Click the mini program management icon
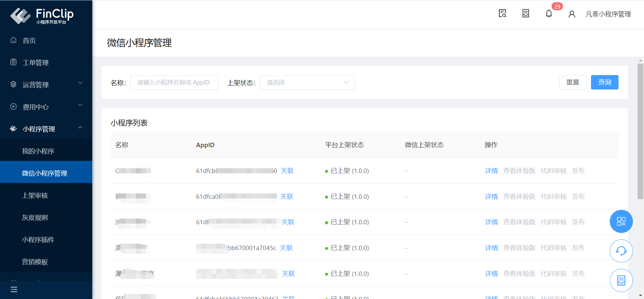The height and width of the screenshot is (299, 644). click(13, 129)
